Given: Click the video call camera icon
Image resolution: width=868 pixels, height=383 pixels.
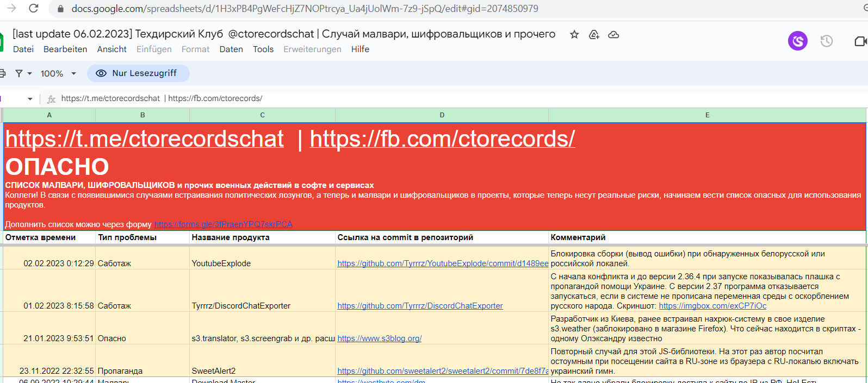Looking at the screenshot, I should point(860,41).
